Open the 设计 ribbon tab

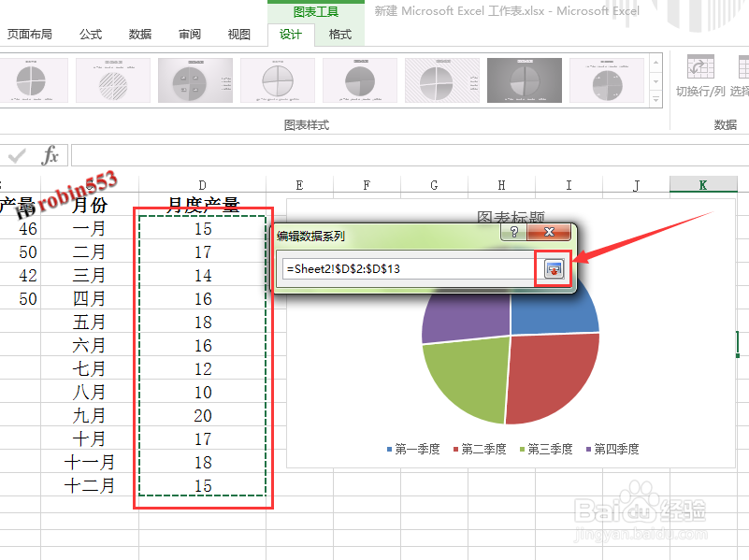pos(291,35)
